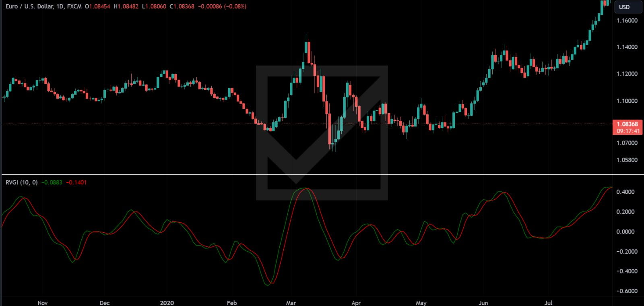Click the Nov label on time axis

coord(42,303)
